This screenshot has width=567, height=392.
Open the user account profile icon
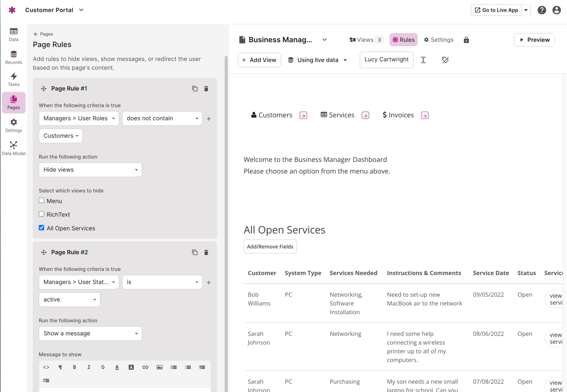point(556,10)
